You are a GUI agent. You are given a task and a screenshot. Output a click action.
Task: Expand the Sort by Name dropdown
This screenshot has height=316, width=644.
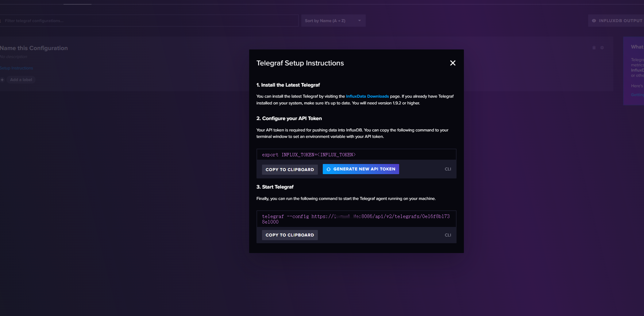pos(333,21)
